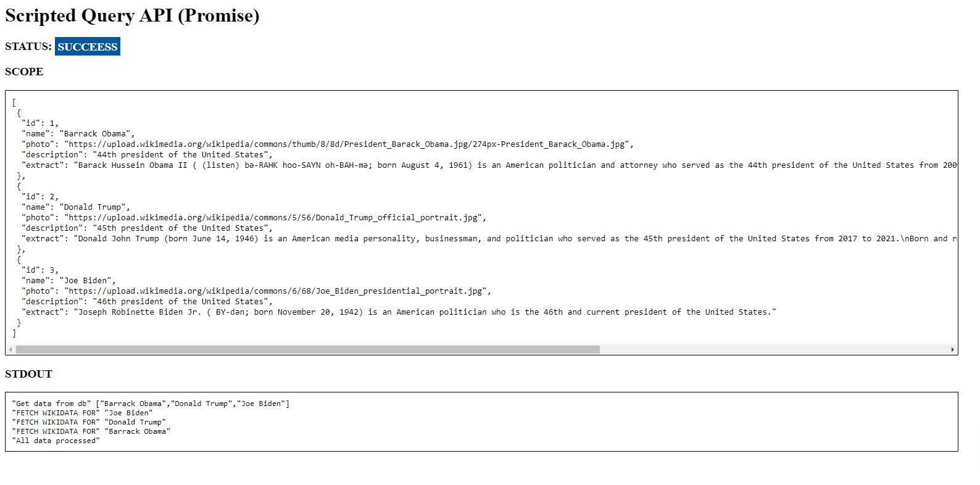Click the right scroll arrow in the SCOPE panel
This screenshot has width=980, height=485.
click(953, 350)
